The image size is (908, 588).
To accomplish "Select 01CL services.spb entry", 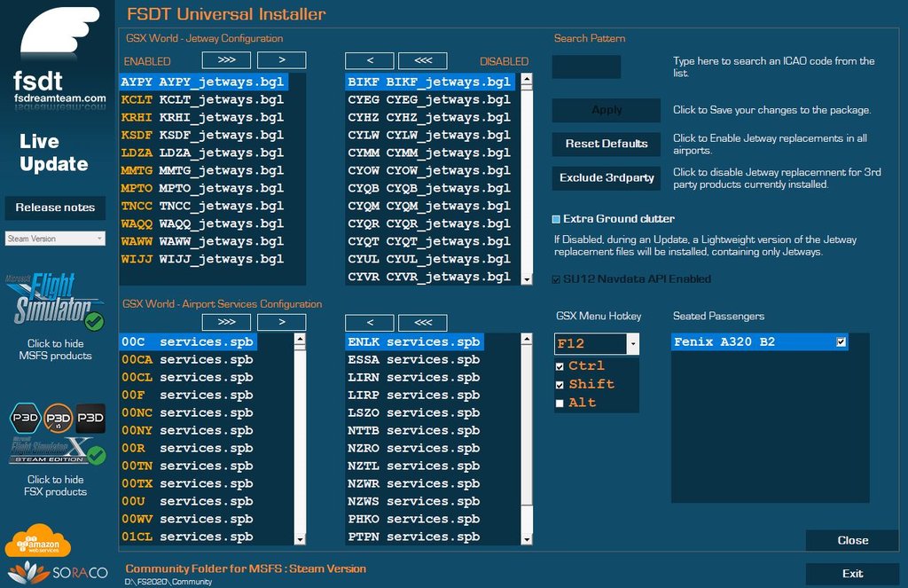I will (188, 537).
